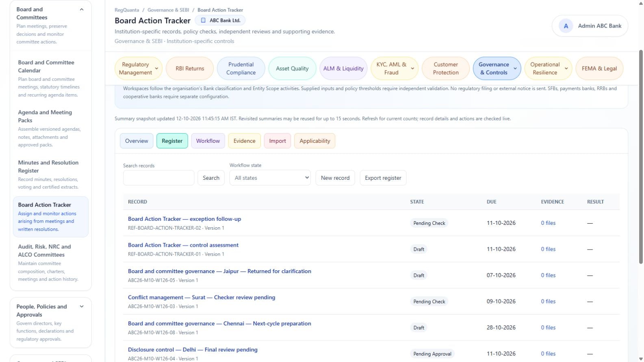Open the Chennai Next-cycle preparation record

coord(219,323)
